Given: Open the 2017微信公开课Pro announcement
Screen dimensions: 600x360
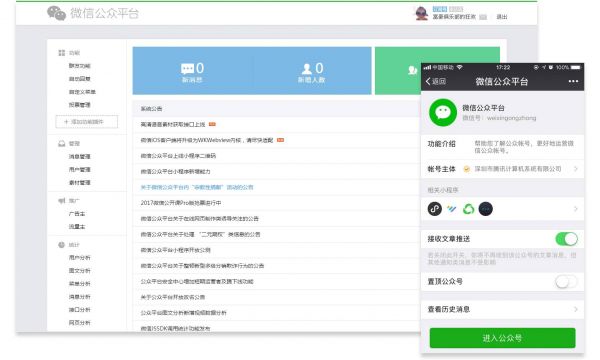Looking at the screenshot, I should [x=181, y=203].
